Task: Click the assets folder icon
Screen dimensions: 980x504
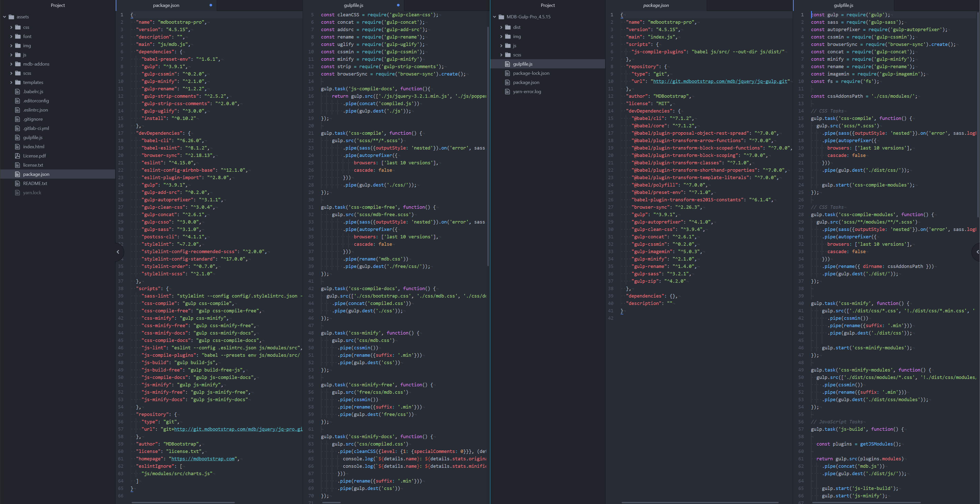Action: pyautogui.click(x=11, y=17)
